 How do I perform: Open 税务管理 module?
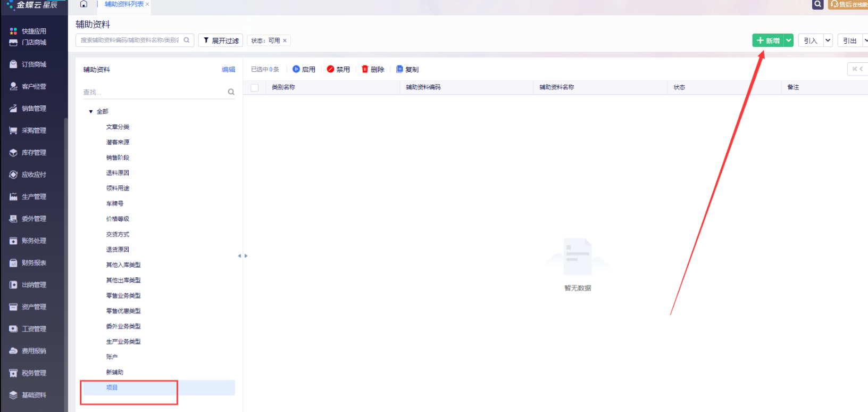28,373
